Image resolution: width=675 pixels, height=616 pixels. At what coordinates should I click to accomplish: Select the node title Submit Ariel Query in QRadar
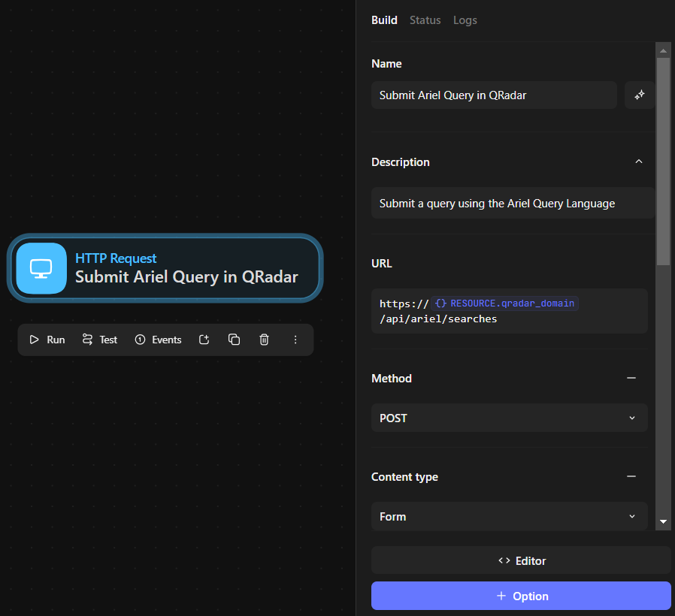(186, 277)
